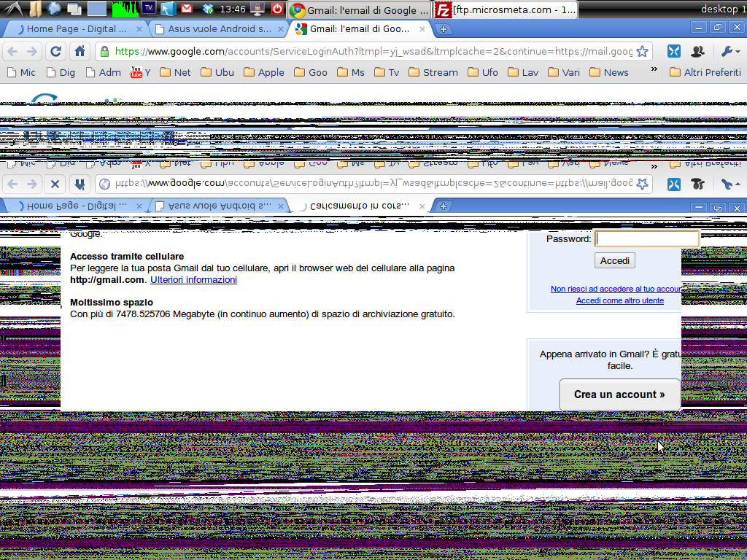This screenshot has width=747, height=560.
Task: Close the 'Gmail: l'email di Goo...' tab
Action: (x=422, y=29)
